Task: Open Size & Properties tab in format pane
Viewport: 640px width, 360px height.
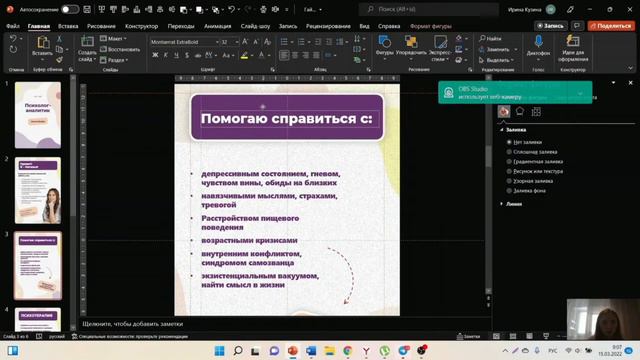Action: point(536,111)
